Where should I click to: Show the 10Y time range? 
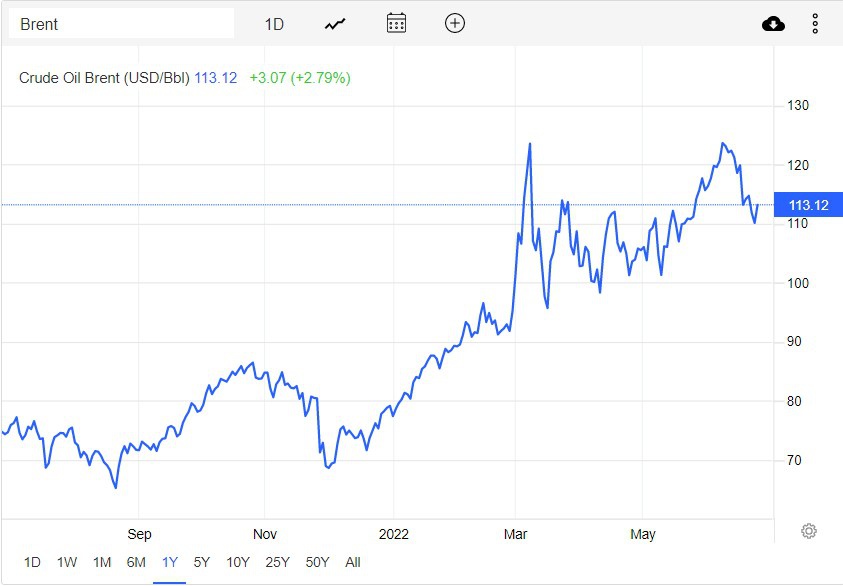pos(238,562)
